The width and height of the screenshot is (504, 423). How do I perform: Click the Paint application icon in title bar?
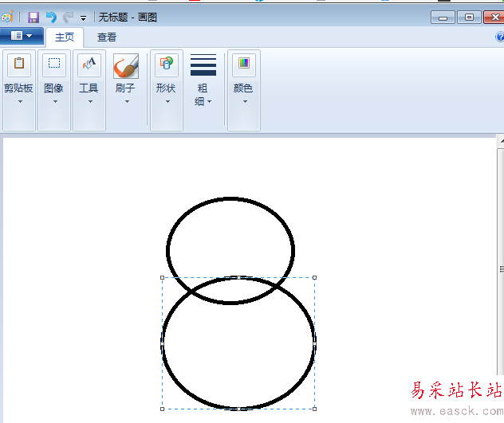coord(7,17)
